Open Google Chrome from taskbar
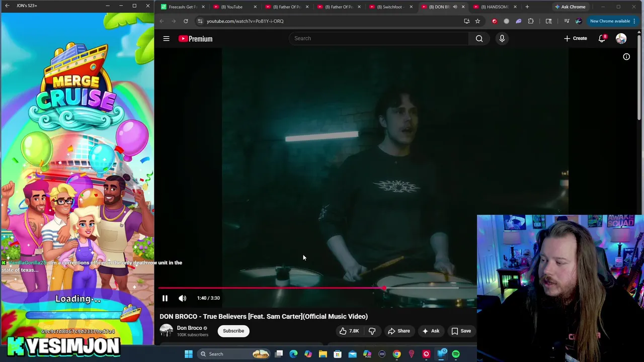The height and width of the screenshot is (362, 644). [x=397, y=354]
